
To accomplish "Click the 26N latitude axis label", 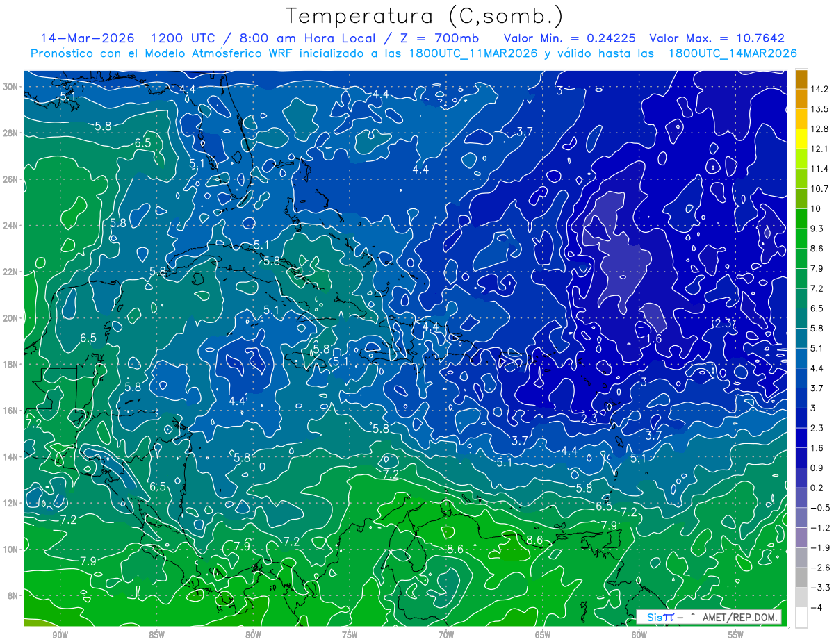I will tap(12, 179).
